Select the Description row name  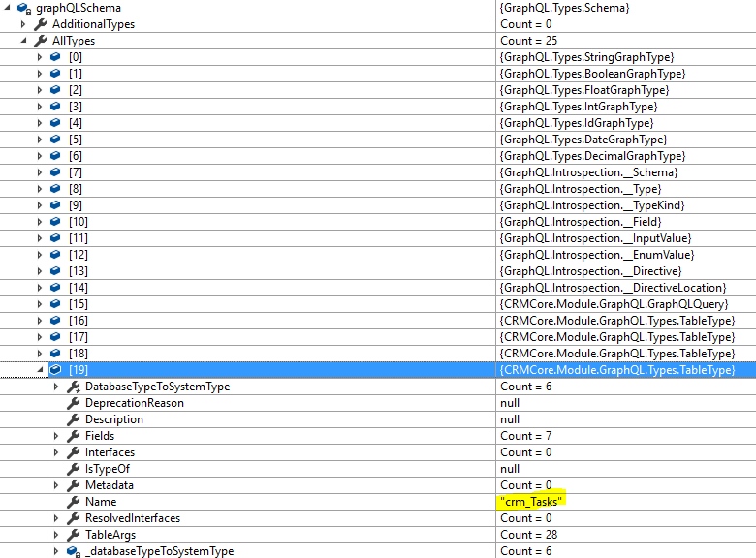114,419
